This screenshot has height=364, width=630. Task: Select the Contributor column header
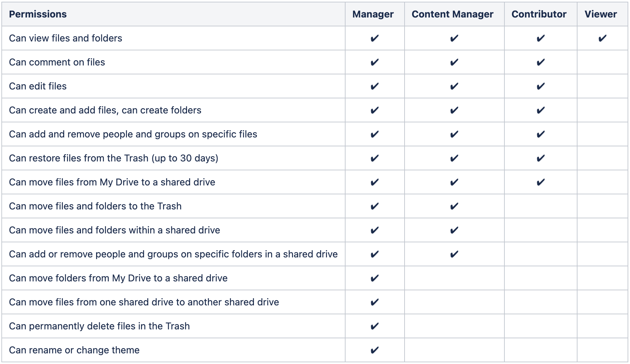click(539, 14)
